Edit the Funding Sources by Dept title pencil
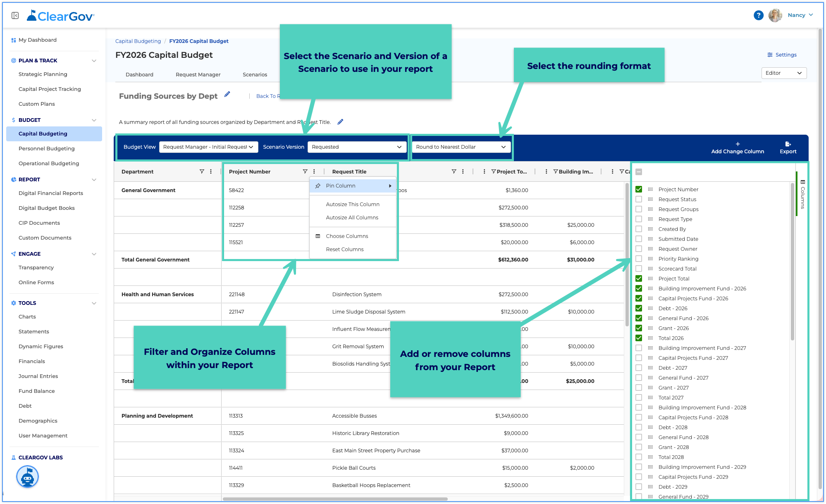This screenshot has height=504, width=826. [227, 95]
